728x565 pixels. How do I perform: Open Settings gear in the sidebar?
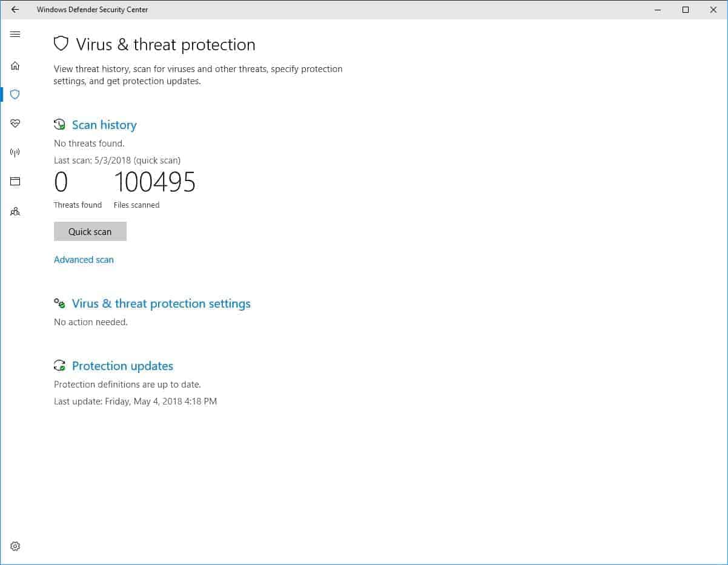pyautogui.click(x=15, y=546)
